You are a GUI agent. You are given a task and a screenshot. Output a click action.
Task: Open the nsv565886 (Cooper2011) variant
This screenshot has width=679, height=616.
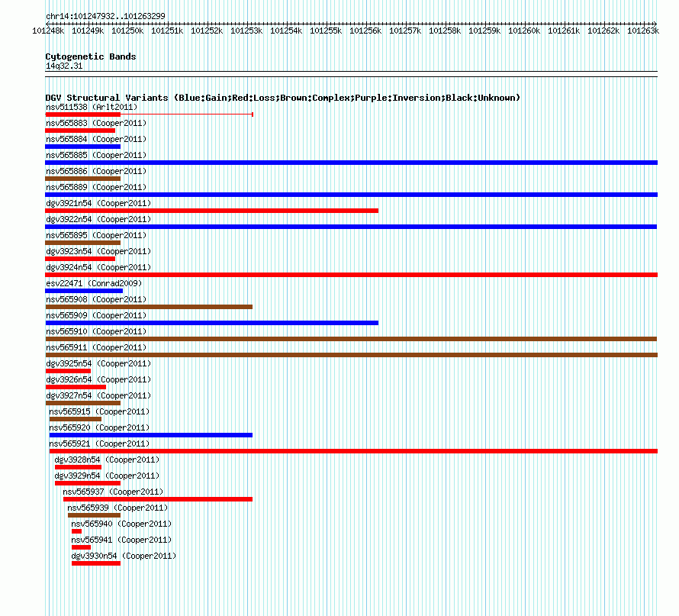[96, 171]
